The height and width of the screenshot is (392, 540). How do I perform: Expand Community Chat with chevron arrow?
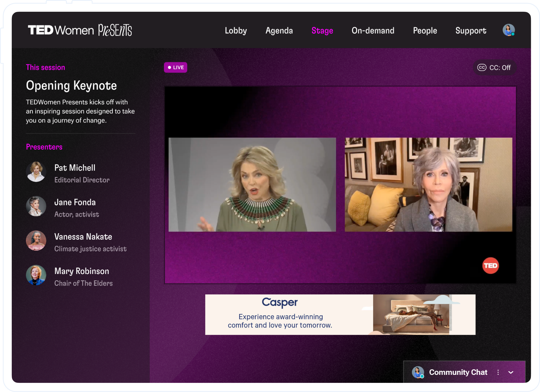click(x=511, y=372)
